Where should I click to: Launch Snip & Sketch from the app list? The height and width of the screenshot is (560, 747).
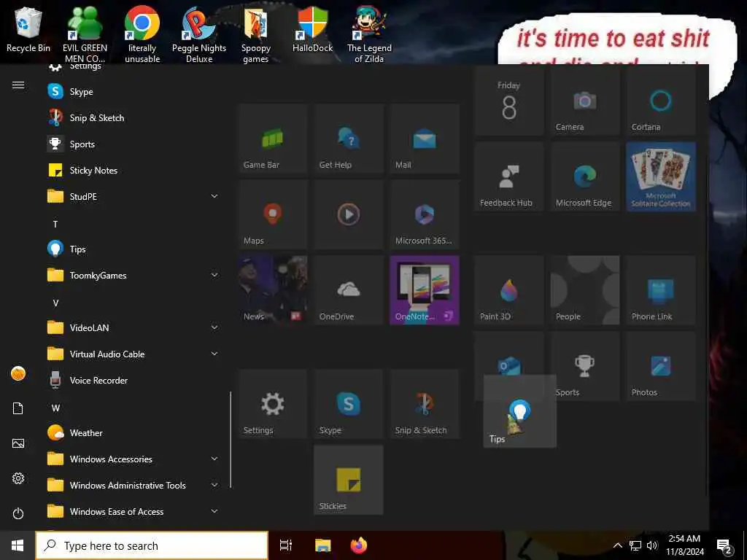click(x=133, y=117)
